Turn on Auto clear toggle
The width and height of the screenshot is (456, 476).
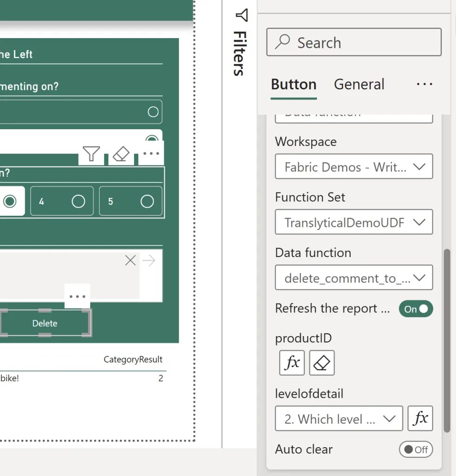(x=416, y=450)
